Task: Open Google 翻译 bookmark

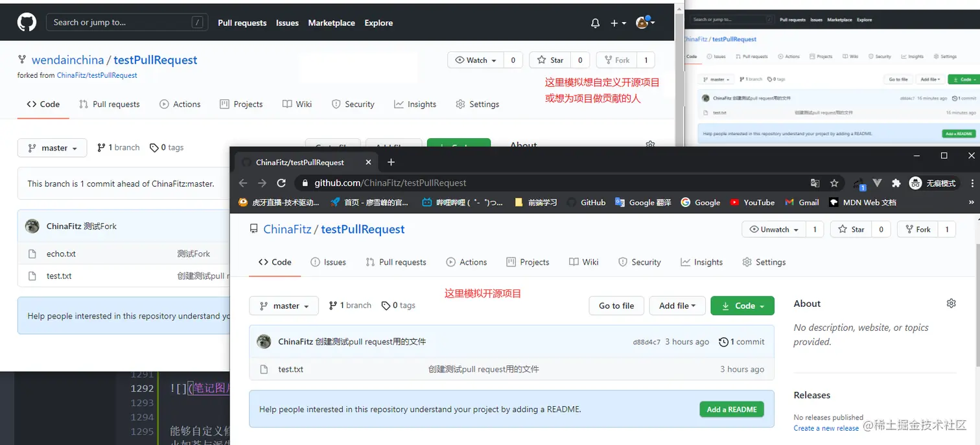Action: point(643,202)
